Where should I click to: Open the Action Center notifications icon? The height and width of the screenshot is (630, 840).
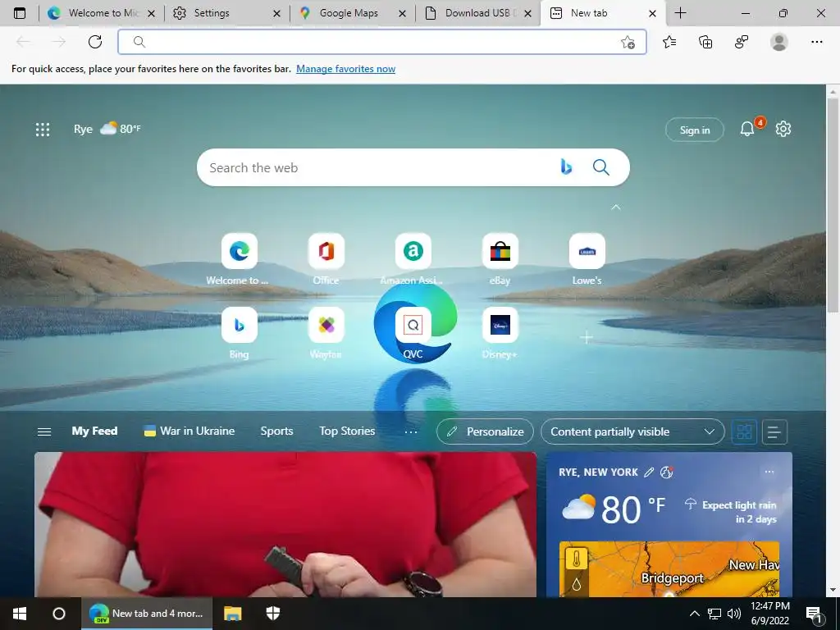814,614
